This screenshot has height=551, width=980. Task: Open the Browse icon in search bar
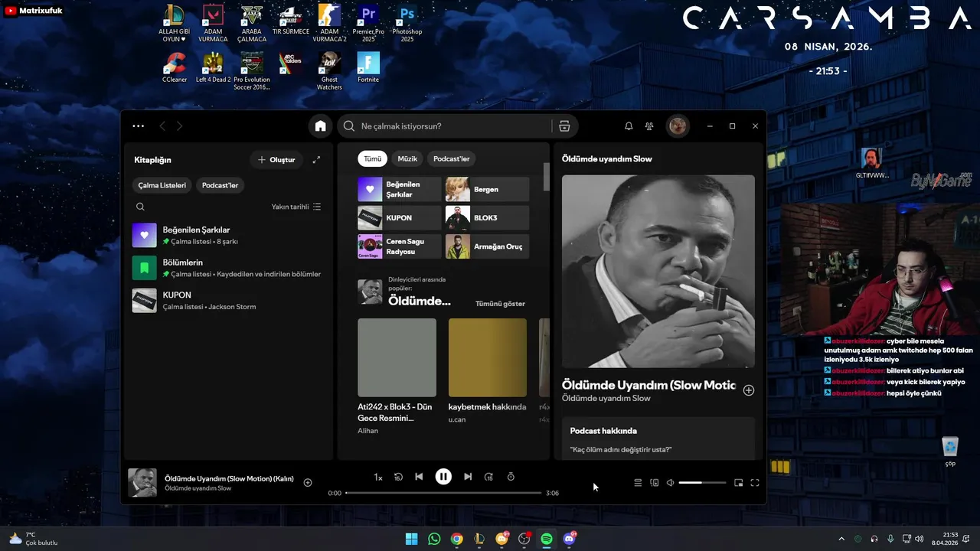tap(564, 126)
